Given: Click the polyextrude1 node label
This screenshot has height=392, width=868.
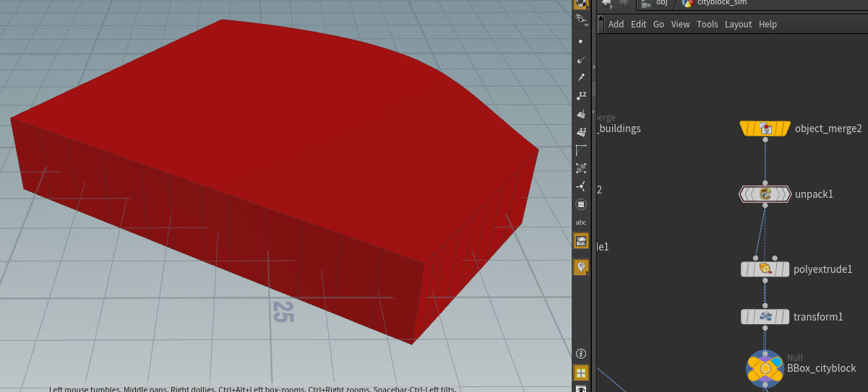Looking at the screenshot, I should click(823, 269).
